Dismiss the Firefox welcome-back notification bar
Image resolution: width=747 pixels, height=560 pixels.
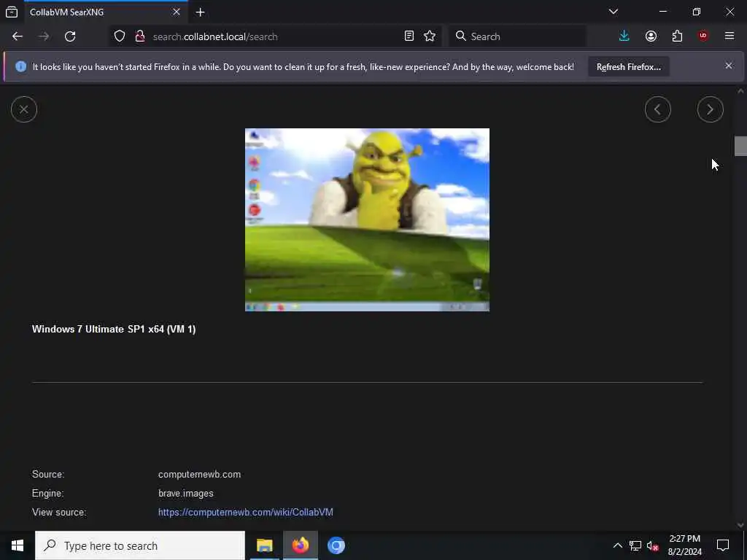click(x=729, y=66)
